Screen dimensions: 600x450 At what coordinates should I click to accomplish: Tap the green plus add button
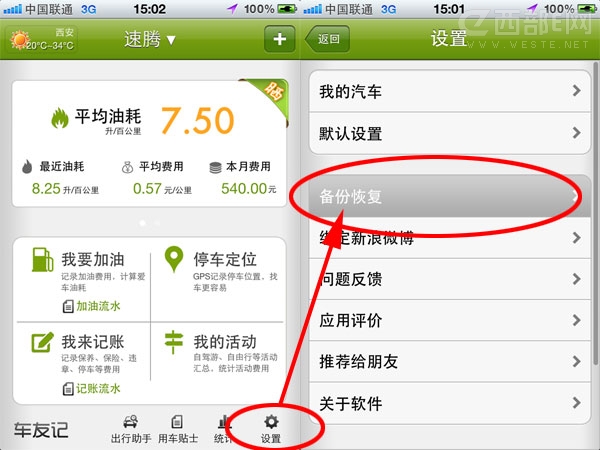pyautogui.click(x=279, y=39)
